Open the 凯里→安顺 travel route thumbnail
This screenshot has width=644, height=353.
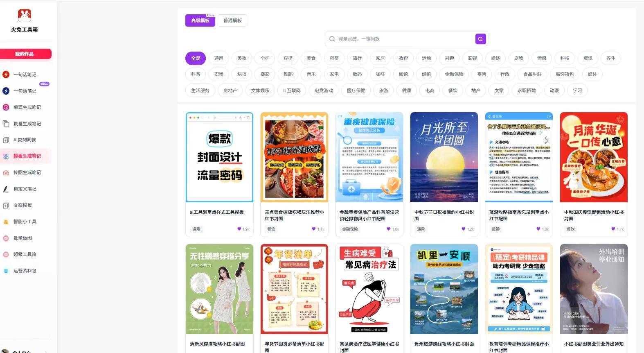tap(444, 289)
